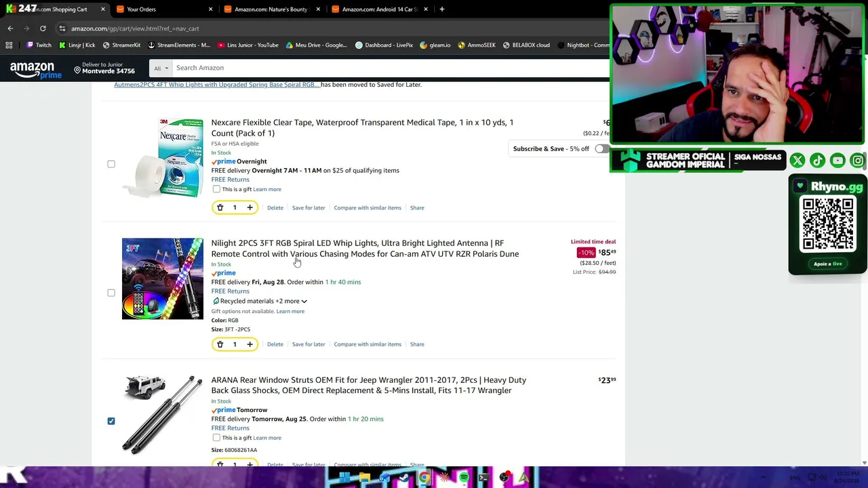The image size is (868, 488).
Task: Open the Twitch bookmark
Action: click(x=39, y=45)
